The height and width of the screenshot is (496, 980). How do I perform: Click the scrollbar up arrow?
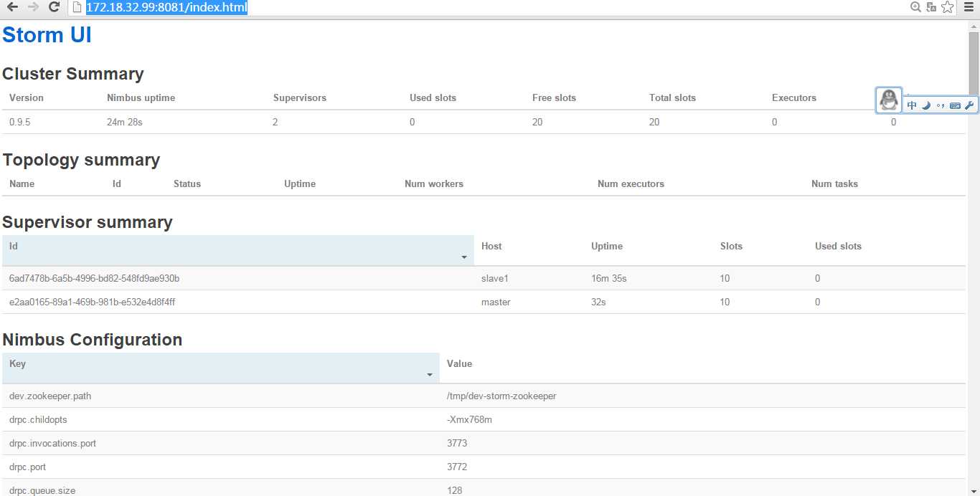974,26
